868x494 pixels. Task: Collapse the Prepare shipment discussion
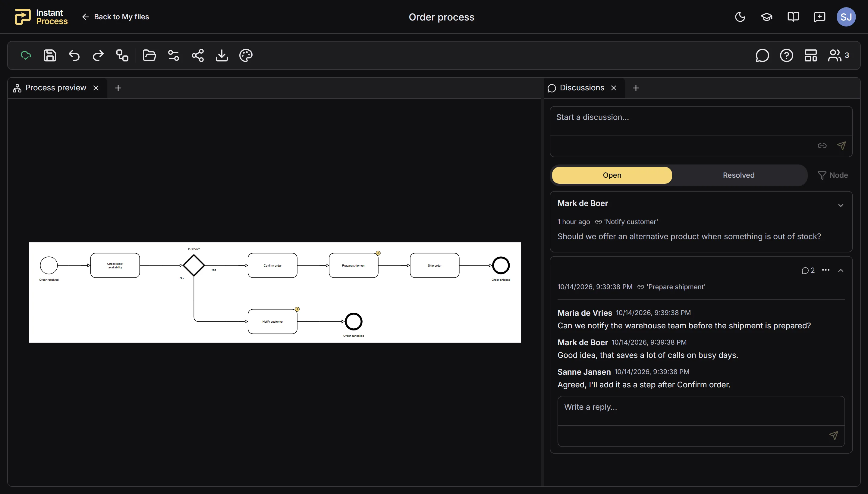841,270
